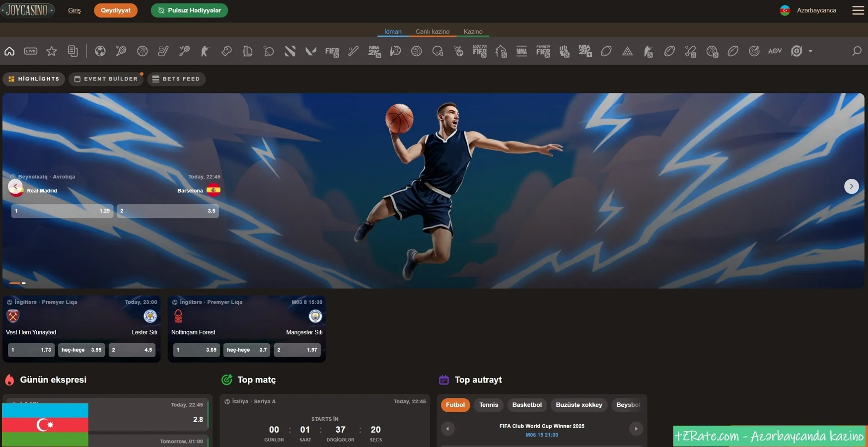The width and height of the screenshot is (868, 447).
Task: Select the AOV esports icon
Action: coord(775,51)
